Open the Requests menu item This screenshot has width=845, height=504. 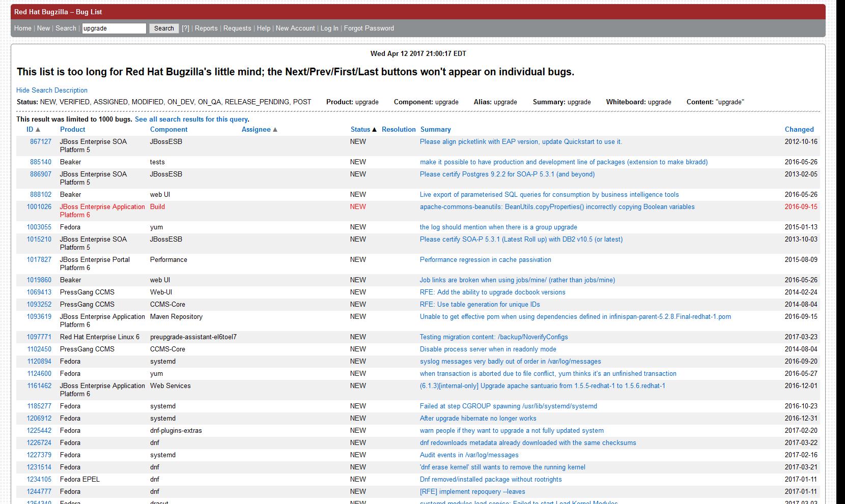(x=237, y=28)
